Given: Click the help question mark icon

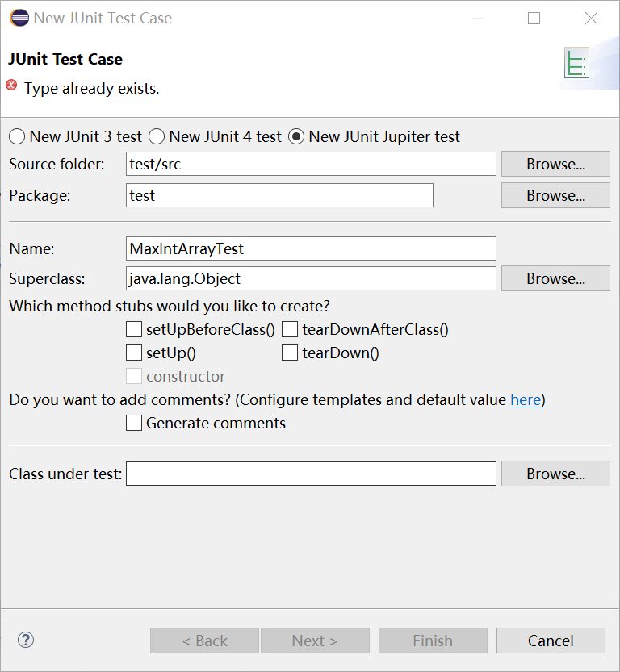Looking at the screenshot, I should pyautogui.click(x=26, y=641).
